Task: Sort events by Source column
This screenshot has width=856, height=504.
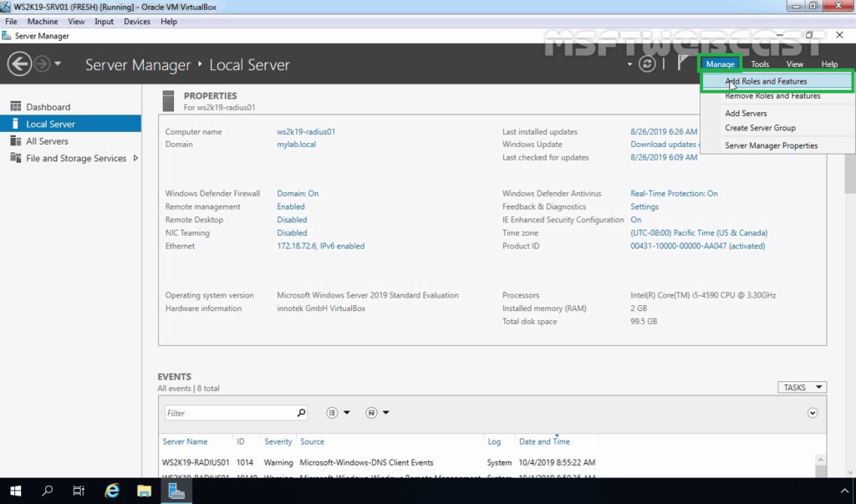Action: 312,442
